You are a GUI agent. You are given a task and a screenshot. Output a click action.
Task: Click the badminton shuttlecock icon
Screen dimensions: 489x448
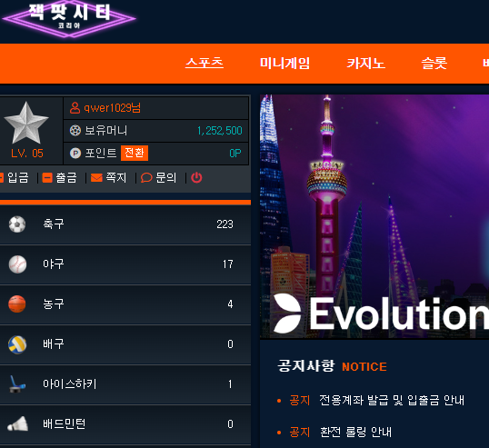(18, 423)
